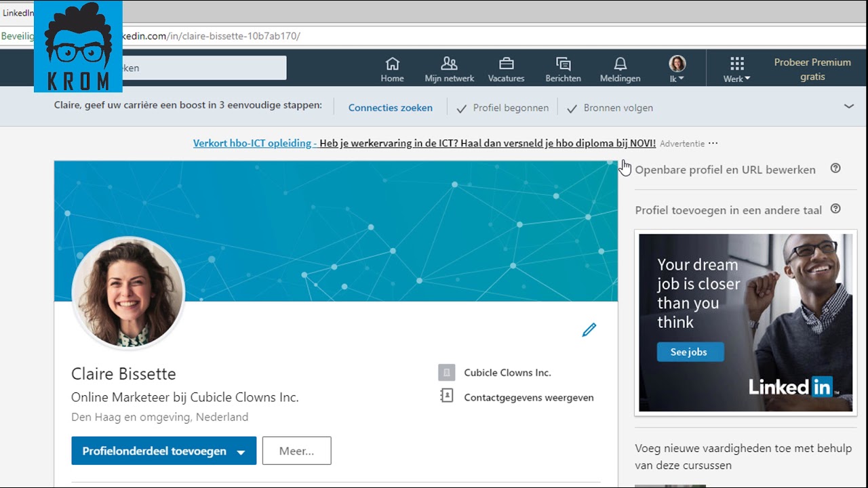This screenshot has width=868, height=488.
Task: Open Profielonderdeel toevoegen dropdown
Action: pos(163,451)
